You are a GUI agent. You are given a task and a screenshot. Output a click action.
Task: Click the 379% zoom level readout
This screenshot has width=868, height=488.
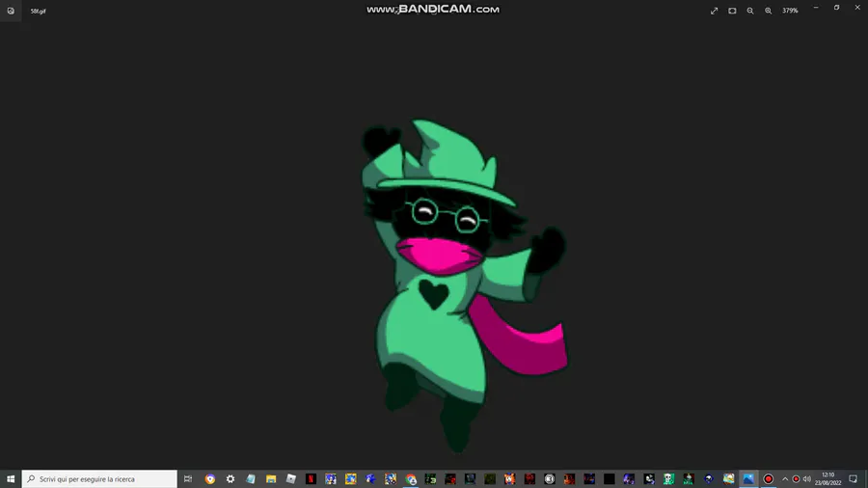coord(790,11)
